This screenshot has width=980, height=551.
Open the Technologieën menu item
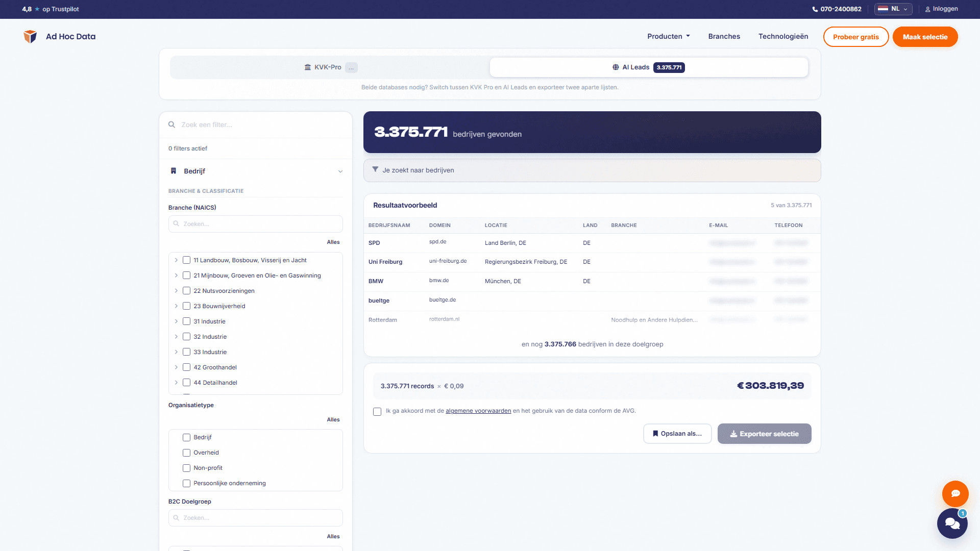coord(783,36)
